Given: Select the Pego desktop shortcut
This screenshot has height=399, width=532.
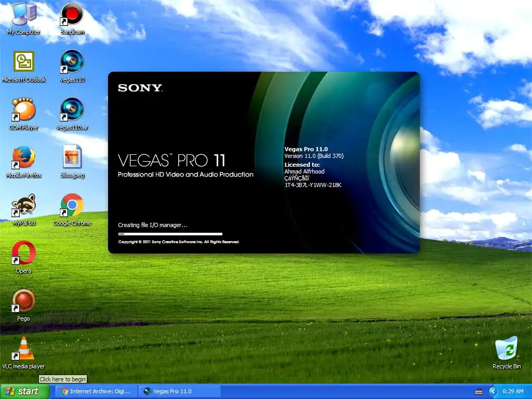Looking at the screenshot, I should tap(23, 305).
